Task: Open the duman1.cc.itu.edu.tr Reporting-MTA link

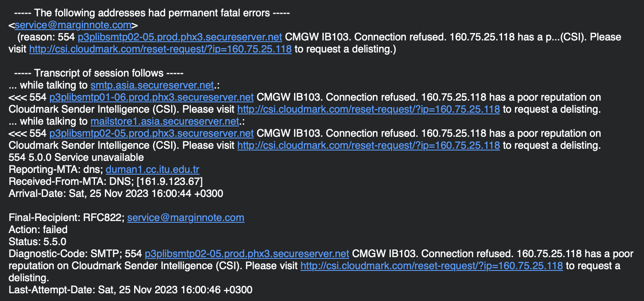Action: pos(153,169)
